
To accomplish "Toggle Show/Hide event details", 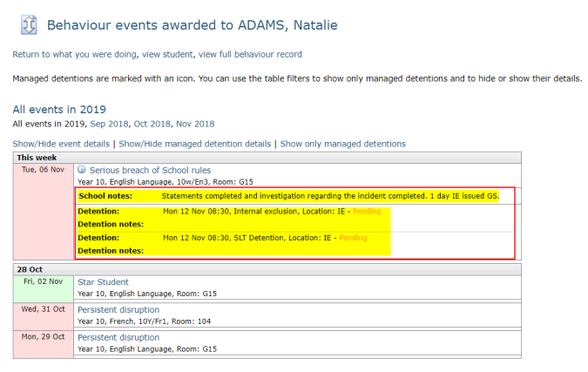I will [61, 144].
